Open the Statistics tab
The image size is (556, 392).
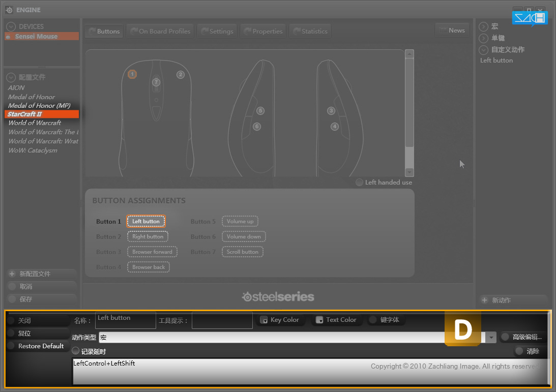(x=310, y=31)
